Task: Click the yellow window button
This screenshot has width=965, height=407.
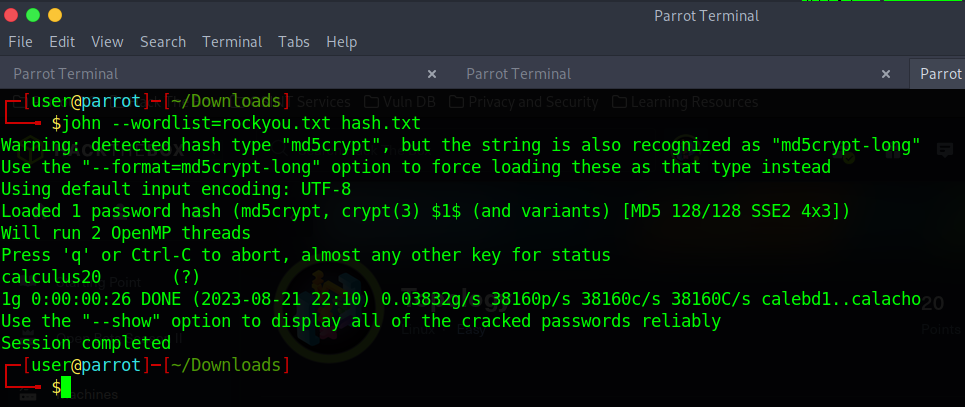Action: point(54,15)
